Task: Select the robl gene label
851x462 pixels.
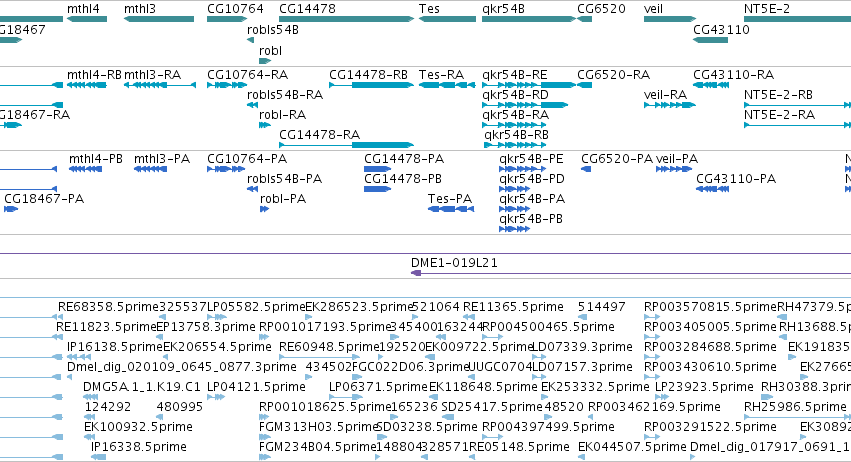Action: tap(270, 50)
